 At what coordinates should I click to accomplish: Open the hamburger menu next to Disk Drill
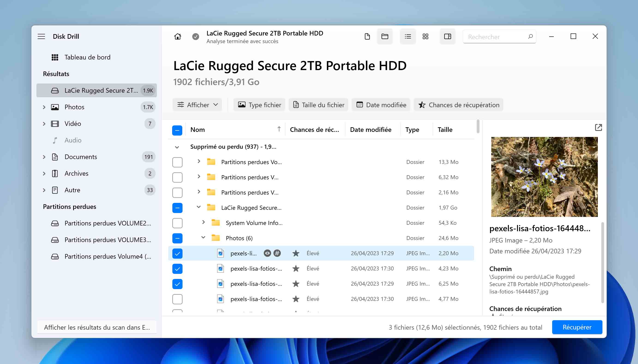[x=41, y=36]
